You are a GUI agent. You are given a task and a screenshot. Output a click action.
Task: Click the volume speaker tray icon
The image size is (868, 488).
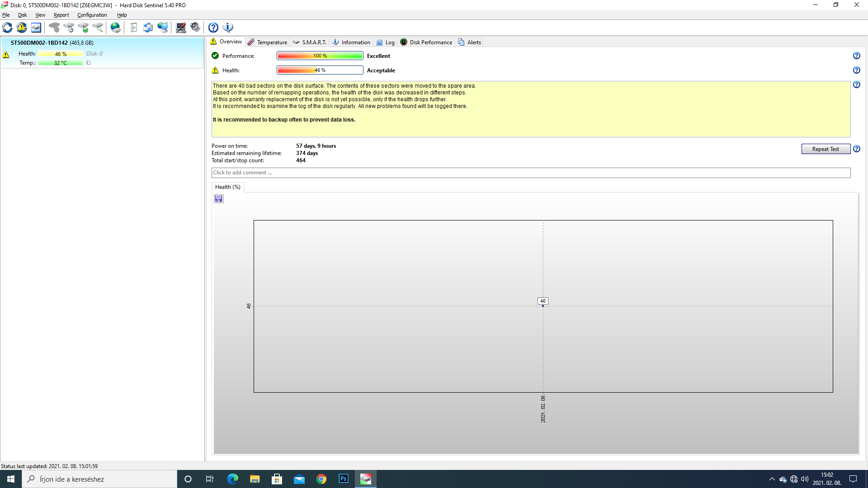point(805,479)
